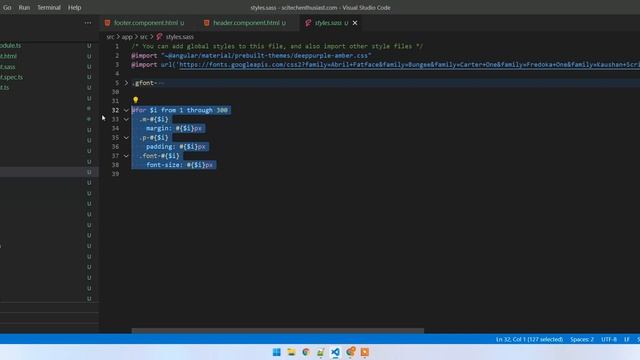
Task: Open the file ending in 't.spec.ts' in explorer
Action: pyautogui.click(x=12, y=77)
